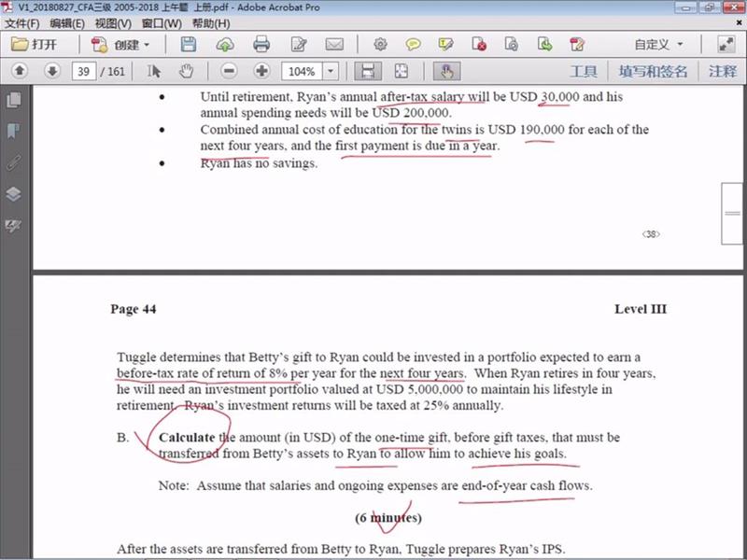Add a sticky note comment icon
This screenshot has width=747, height=560.
point(413,44)
